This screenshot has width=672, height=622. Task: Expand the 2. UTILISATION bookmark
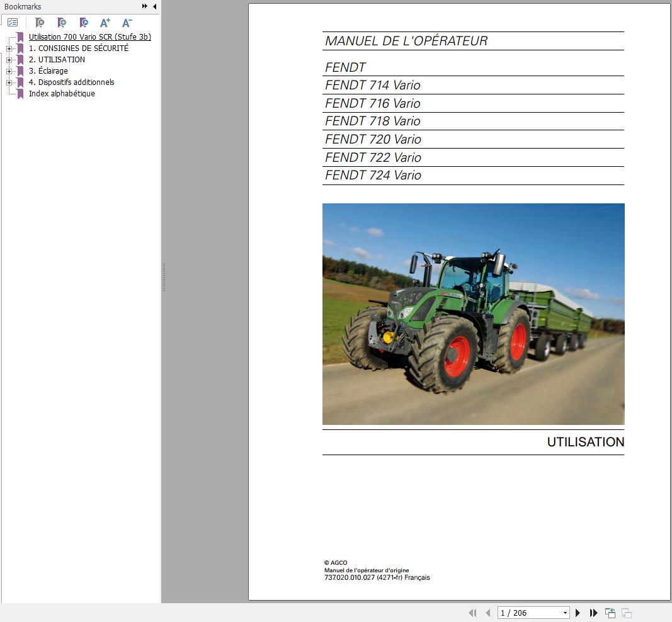coord(9,60)
